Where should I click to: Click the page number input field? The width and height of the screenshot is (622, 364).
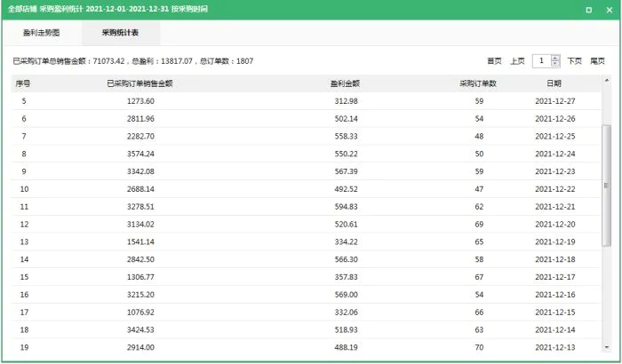(541, 61)
